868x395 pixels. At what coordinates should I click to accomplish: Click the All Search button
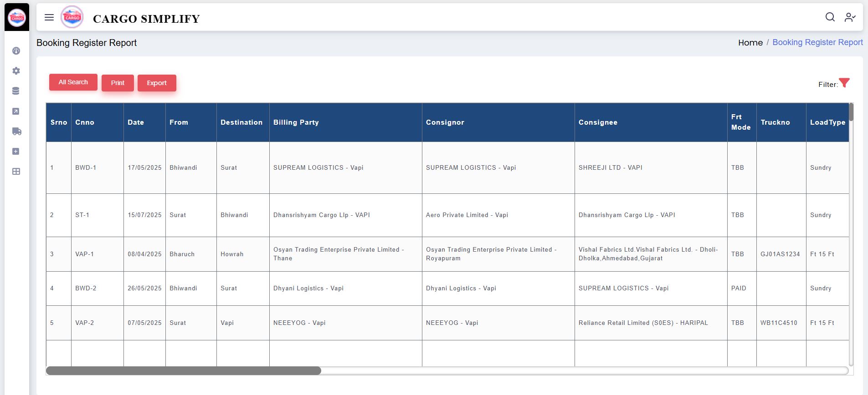pyautogui.click(x=73, y=82)
